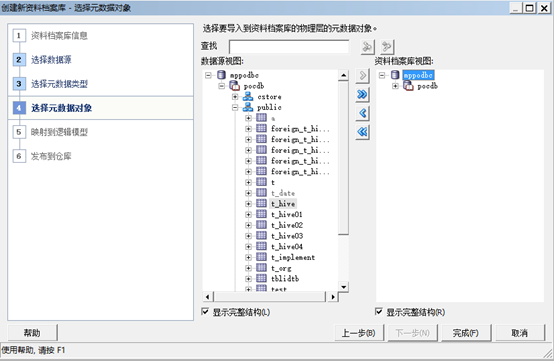Screen dimensions: 554x361
Task: Select the t_hive table row
Action: [x=283, y=203]
